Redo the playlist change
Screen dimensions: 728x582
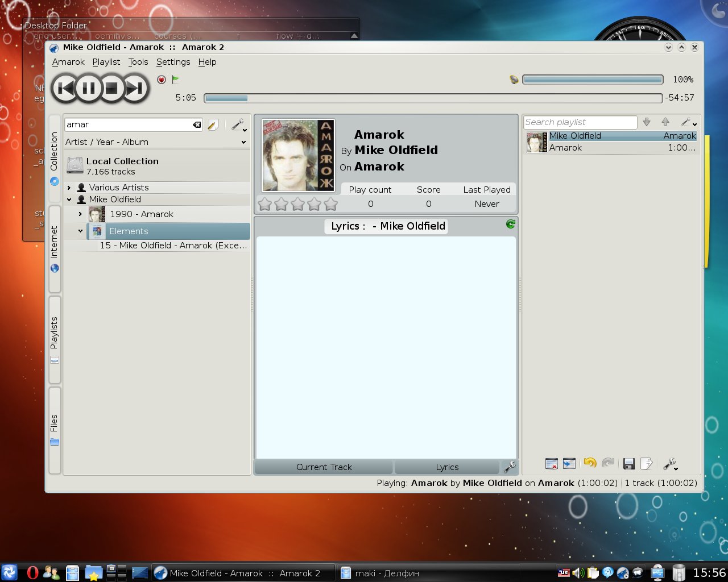(x=608, y=463)
